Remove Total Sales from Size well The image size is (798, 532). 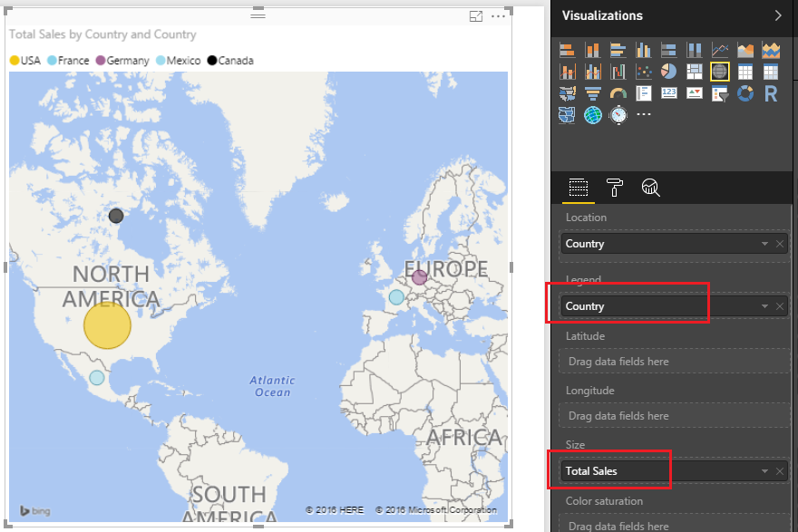(x=780, y=471)
